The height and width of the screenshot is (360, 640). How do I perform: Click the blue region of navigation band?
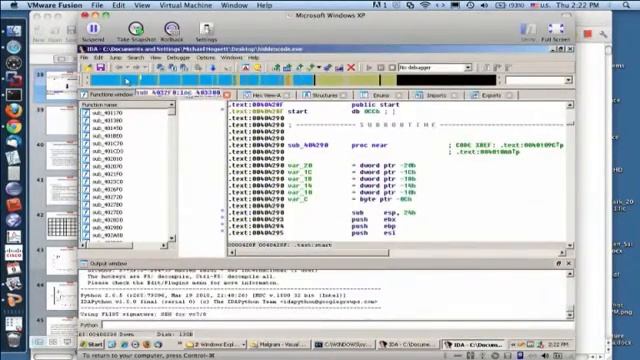[x=202, y=80]
